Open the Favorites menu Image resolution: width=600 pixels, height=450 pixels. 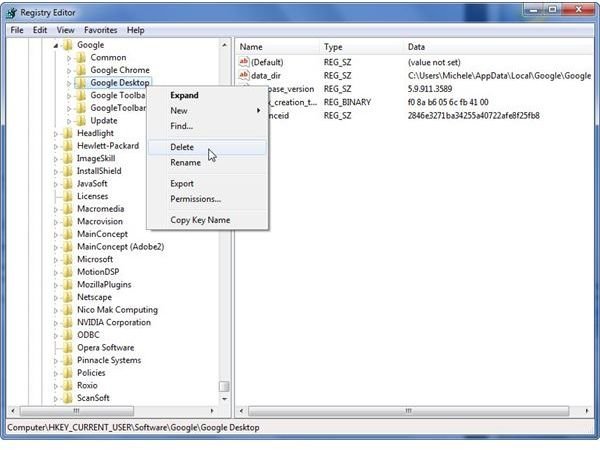coord(101,30)
